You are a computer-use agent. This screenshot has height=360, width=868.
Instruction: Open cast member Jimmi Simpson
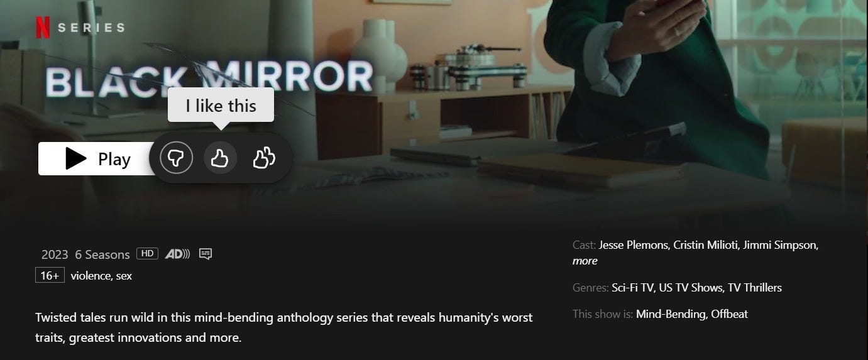pyautogui.click(x=780, y=245)
